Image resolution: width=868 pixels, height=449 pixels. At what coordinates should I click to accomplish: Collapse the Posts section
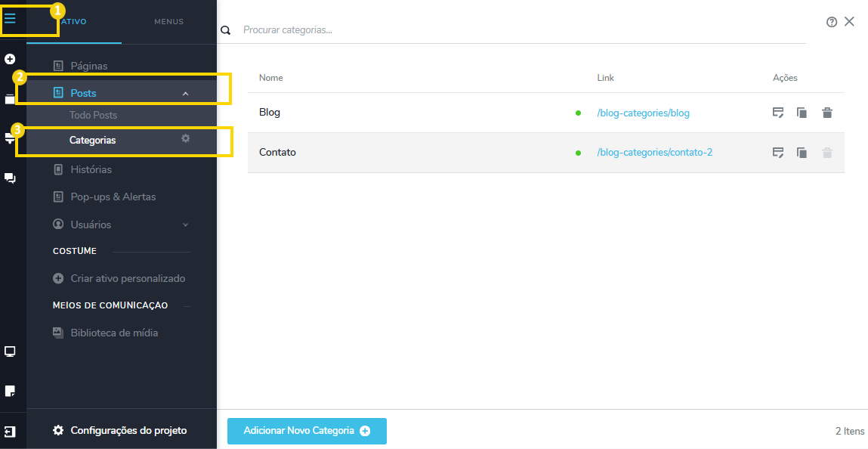[186, 94]
